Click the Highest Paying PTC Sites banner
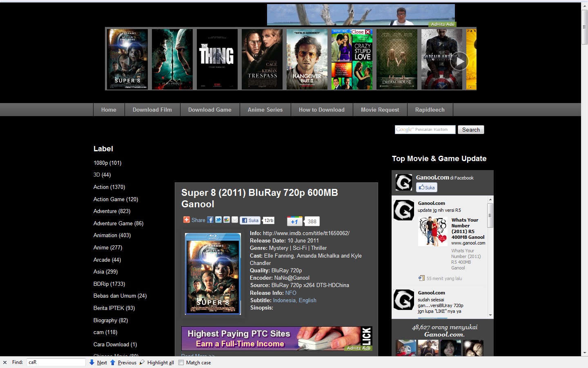 pos(277,339)
